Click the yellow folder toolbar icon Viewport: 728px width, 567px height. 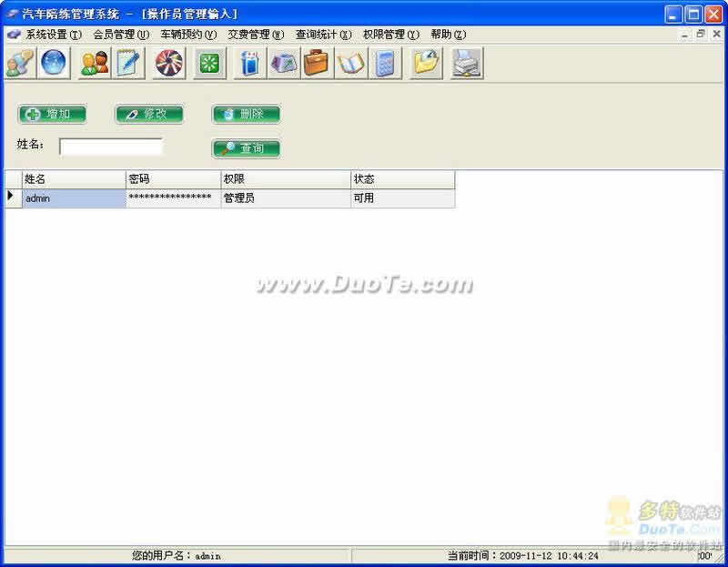425,63
